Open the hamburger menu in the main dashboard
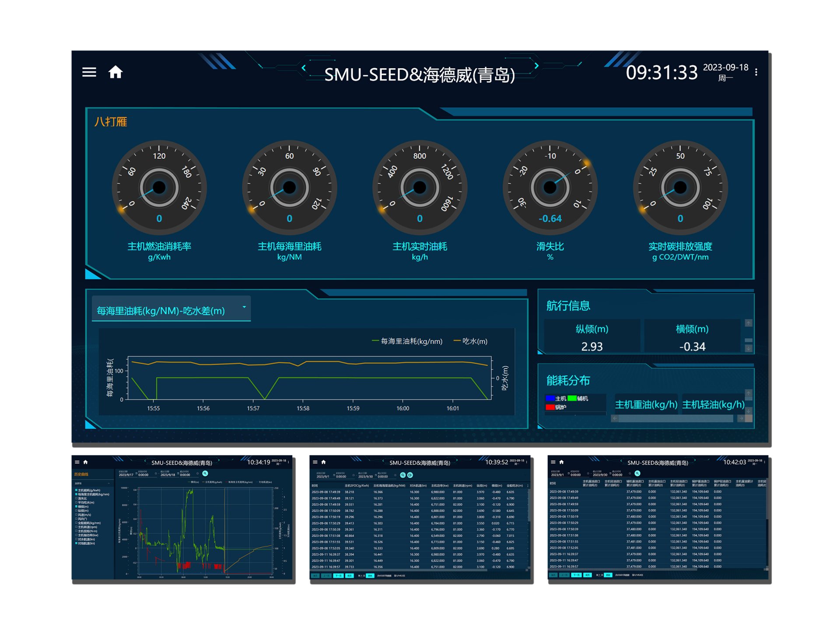 pos(89,72)
